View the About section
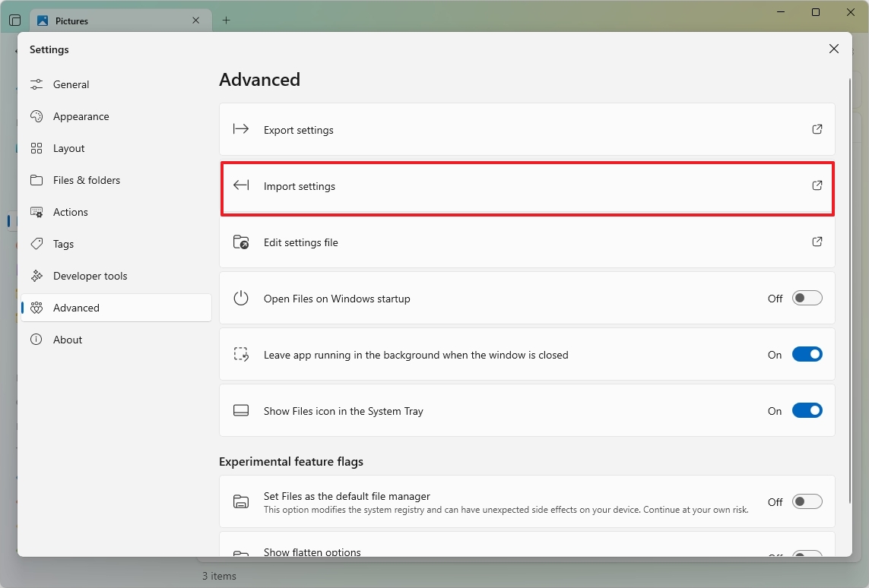Image resolution: width=869 pixels, height=588 pixels. click(x=67, y=340)
